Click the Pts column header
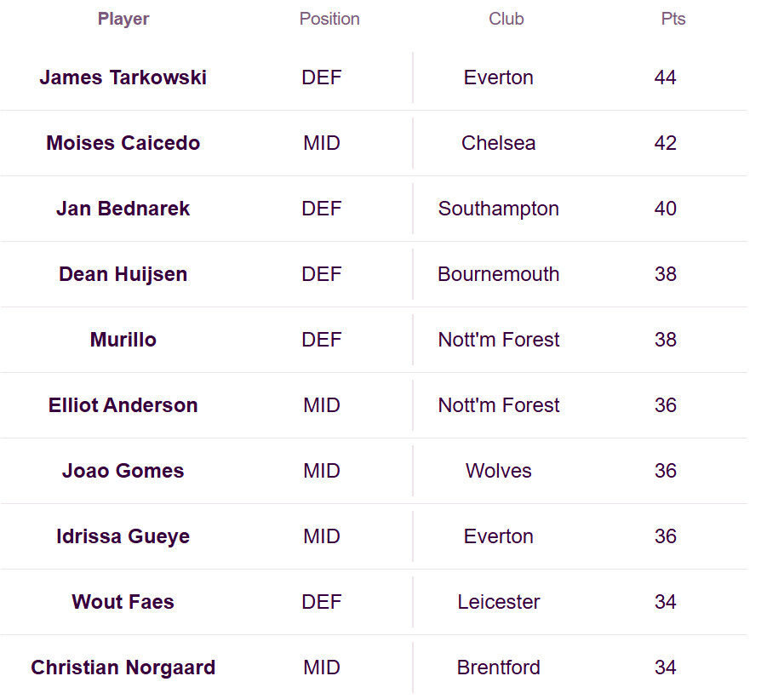This screenshot has height=699, width=784. (x=673, y=19)
